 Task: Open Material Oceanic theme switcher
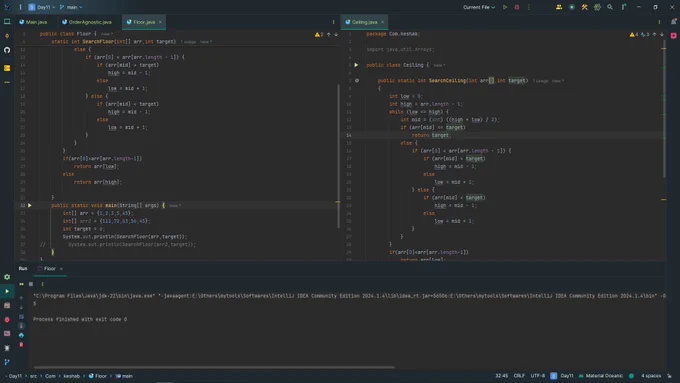click(600, 376)
